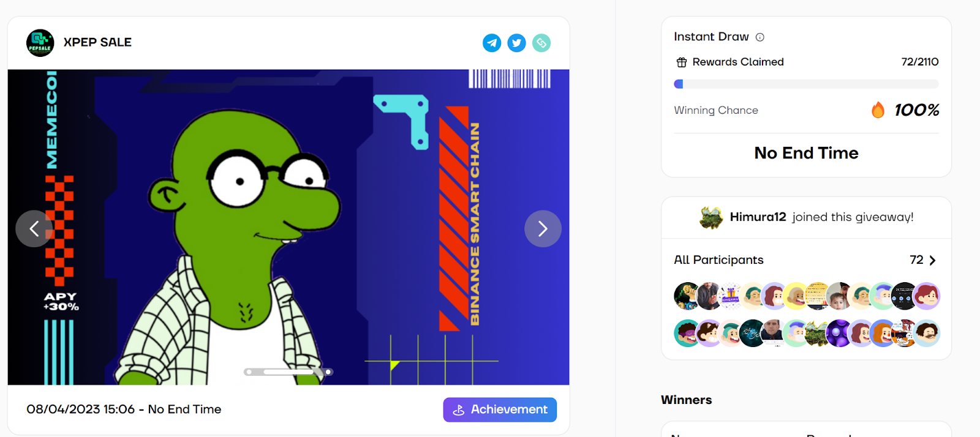
Task: Click the All Participants heading
Action: click(x=718, y=260)
